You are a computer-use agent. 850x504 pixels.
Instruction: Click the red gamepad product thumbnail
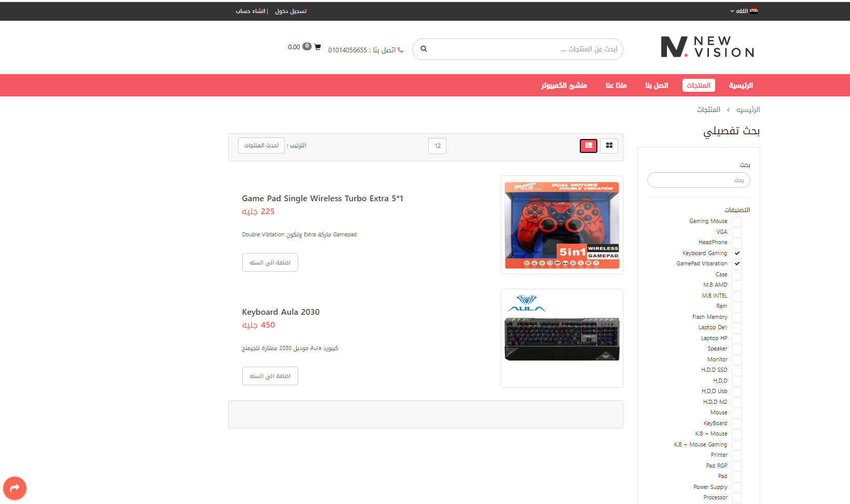[562, 225]
